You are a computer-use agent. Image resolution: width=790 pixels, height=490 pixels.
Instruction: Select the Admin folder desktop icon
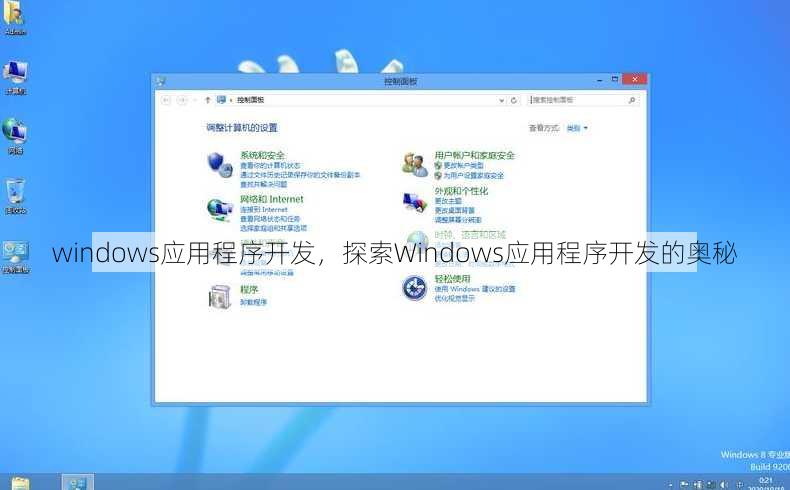tap(14, 14)
